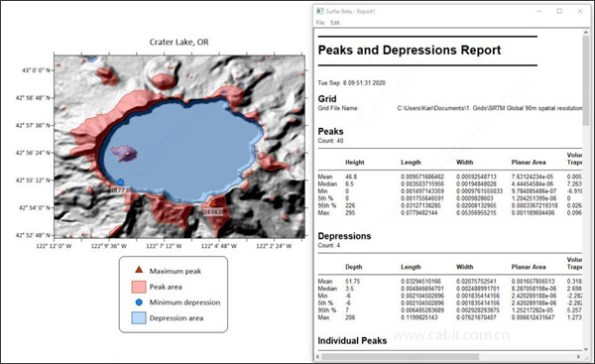Click the Wizard Island feature in lake
Screen dimensions: 595x364
pyautogui.click(x=125, y=153)
